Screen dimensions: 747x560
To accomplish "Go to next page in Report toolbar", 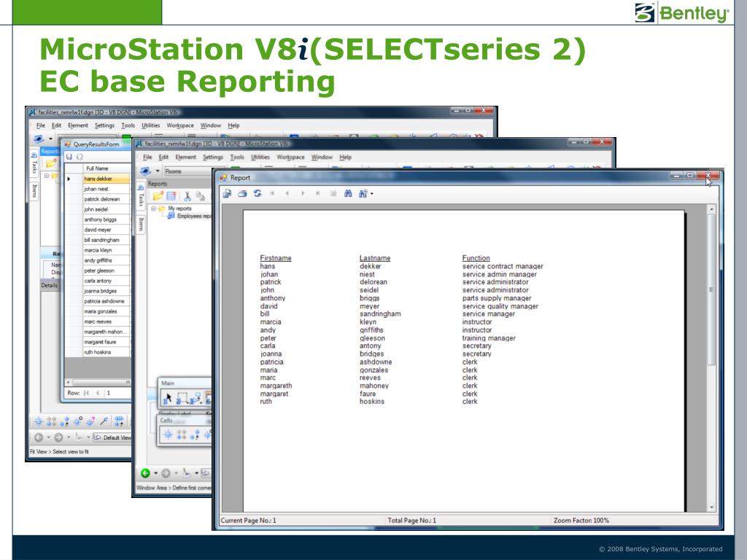I will click(303, 193).
